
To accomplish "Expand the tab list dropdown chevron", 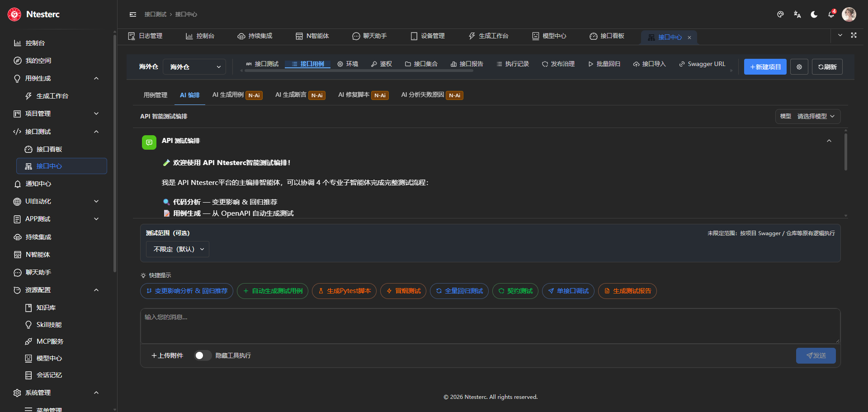I will coord(840,35).
